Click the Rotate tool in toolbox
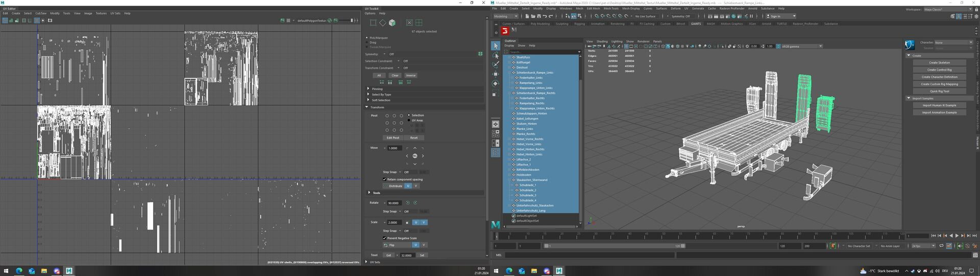980x276 pixels. (x=496, y=83)
